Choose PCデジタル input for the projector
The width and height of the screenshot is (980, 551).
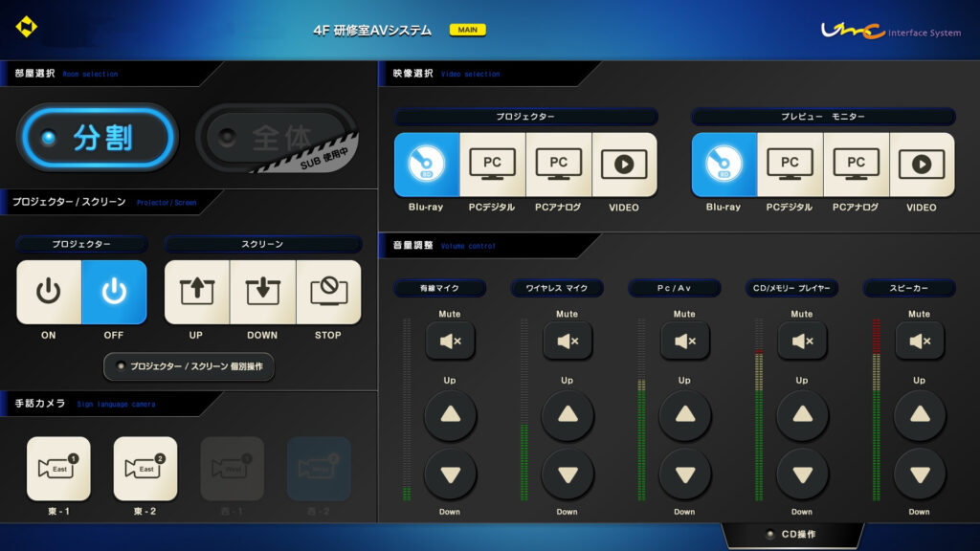coord(493,165)
